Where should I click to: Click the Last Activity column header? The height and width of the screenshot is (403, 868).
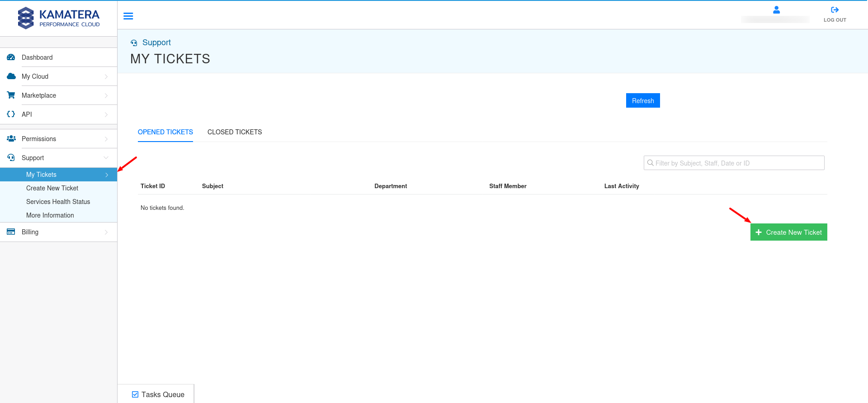[x=622, y=186]
